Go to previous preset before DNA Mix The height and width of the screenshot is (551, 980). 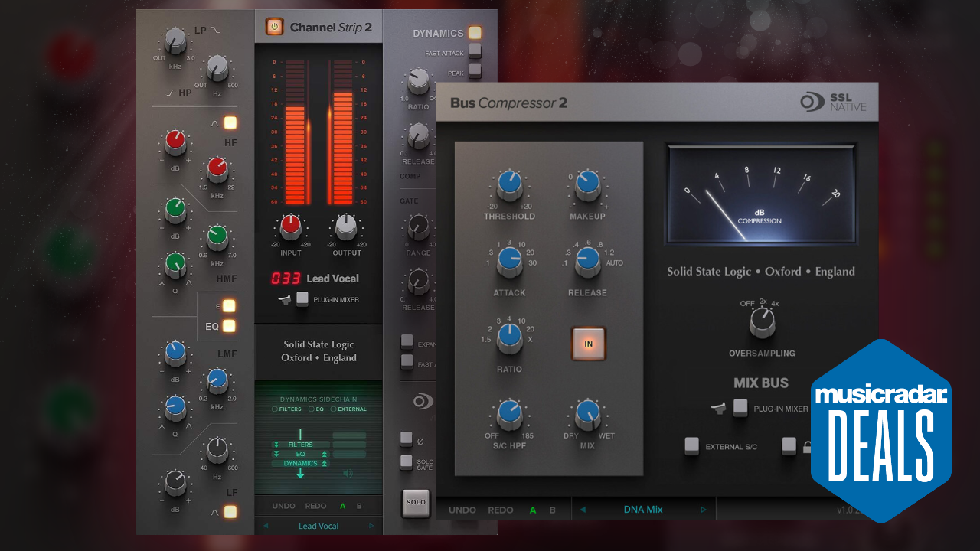pyautogui.click(x=582, y=510)
